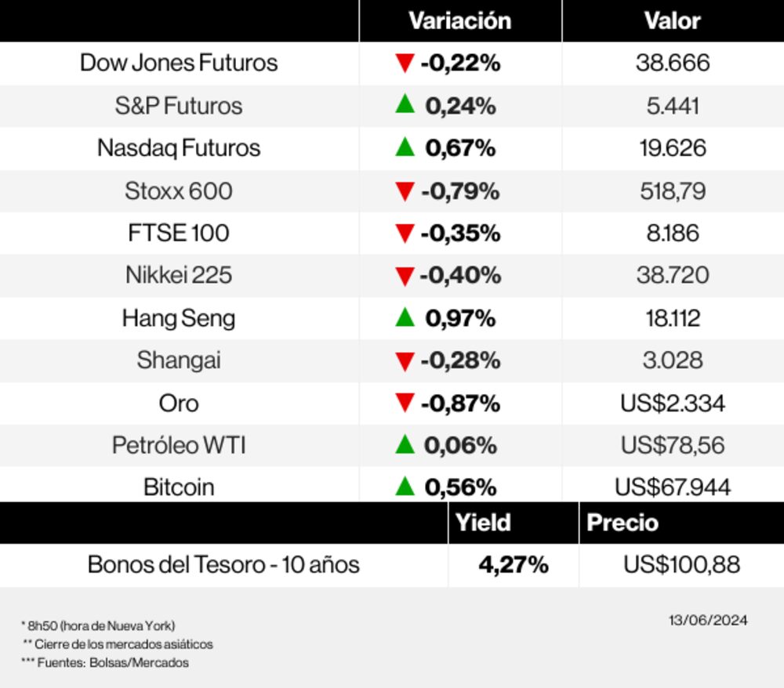Click the 13/06/2024 date text
784x688 pixels.
[708, 621]
